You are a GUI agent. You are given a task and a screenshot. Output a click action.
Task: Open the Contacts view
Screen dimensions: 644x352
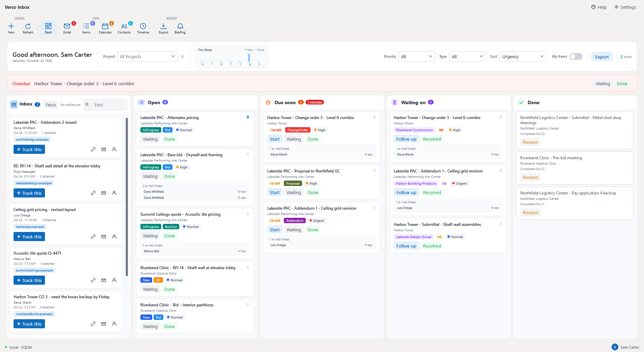124,28
